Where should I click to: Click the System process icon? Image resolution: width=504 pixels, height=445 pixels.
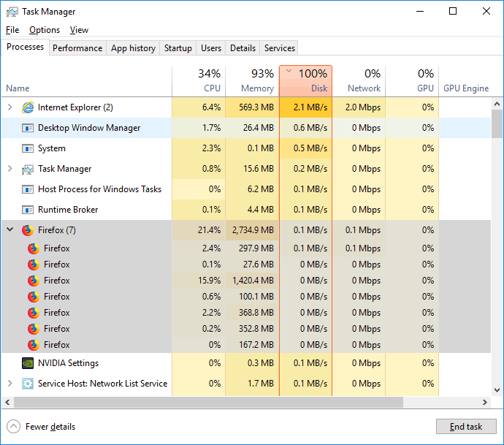point(28,148)
